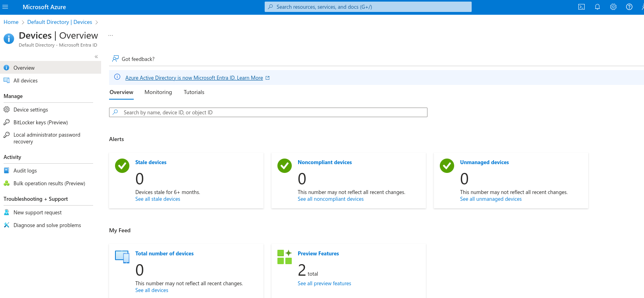
Task: Open Audit logs in Activity section
Action: coord(25,171)
